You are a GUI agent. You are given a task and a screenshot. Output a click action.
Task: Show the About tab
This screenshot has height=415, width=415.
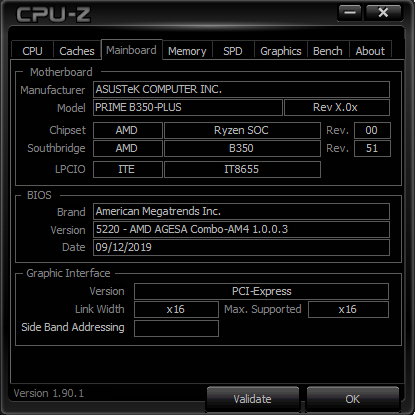pos(370,51)
